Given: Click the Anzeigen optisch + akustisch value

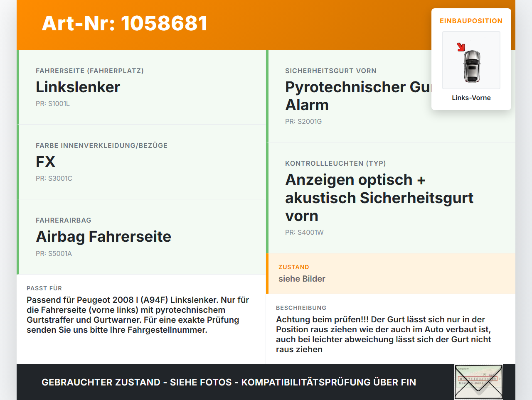Looking at the screenshot, I should (x=379, y=198).
